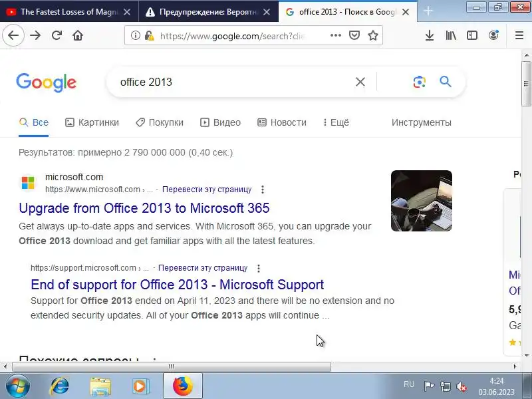Open the Firefox account icon

(493, 35)
